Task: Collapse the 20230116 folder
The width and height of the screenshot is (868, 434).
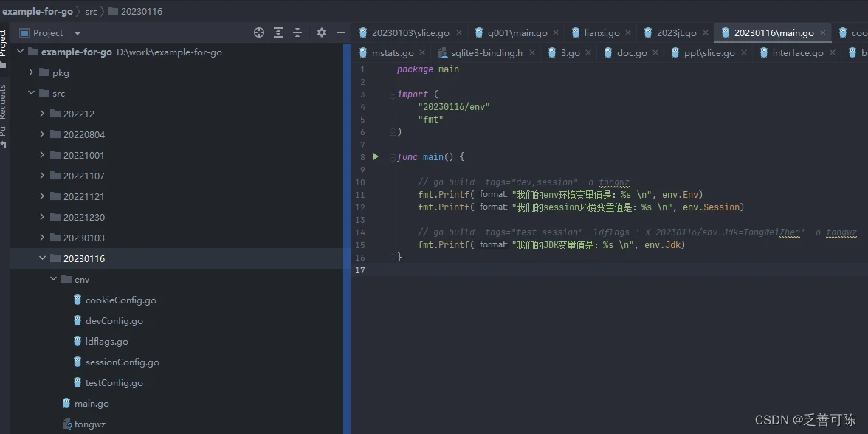Action: pos(43,258)
